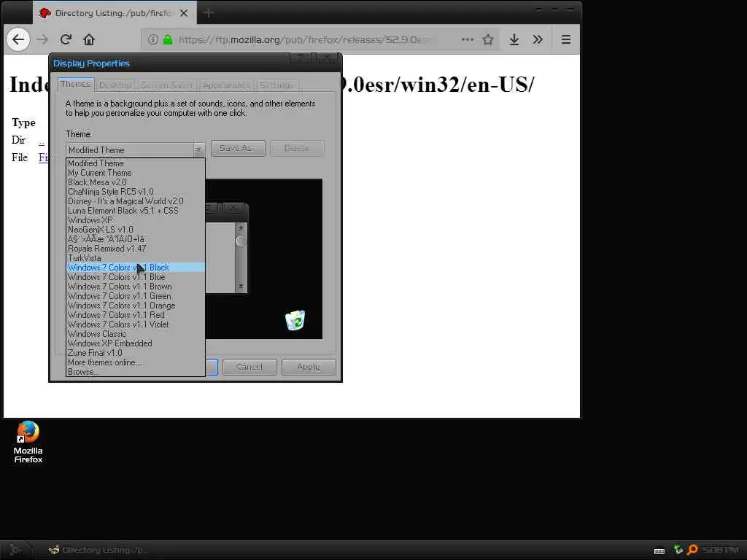
Task: Open a new Firefox tab
Action: 208,13
